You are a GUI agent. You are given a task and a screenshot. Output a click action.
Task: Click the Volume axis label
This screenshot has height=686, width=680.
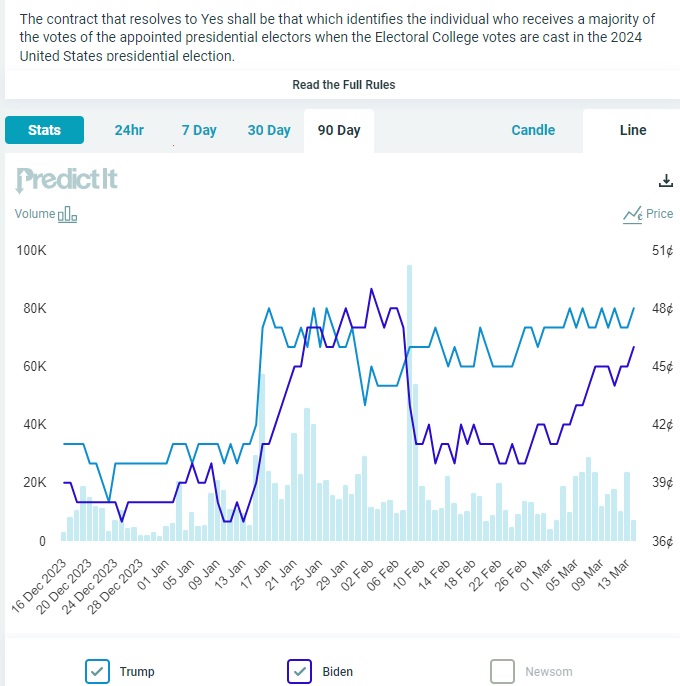click(x=35, y=214)
